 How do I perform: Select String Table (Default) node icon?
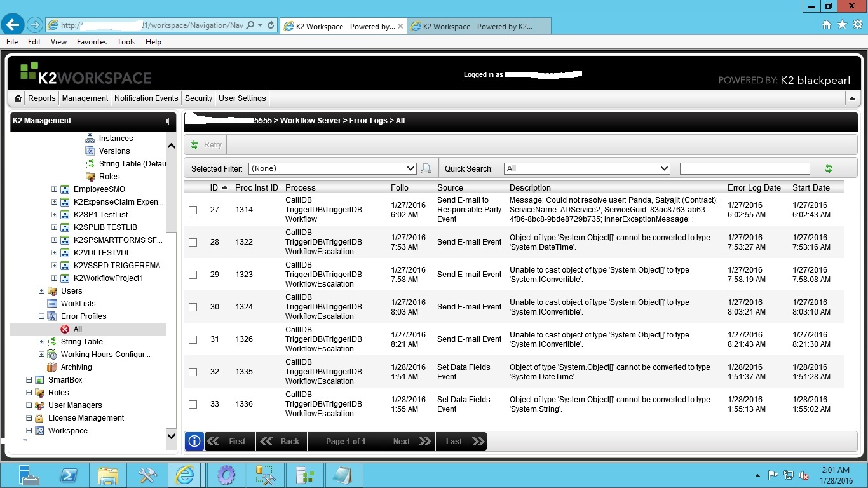[x=90, y=164]
